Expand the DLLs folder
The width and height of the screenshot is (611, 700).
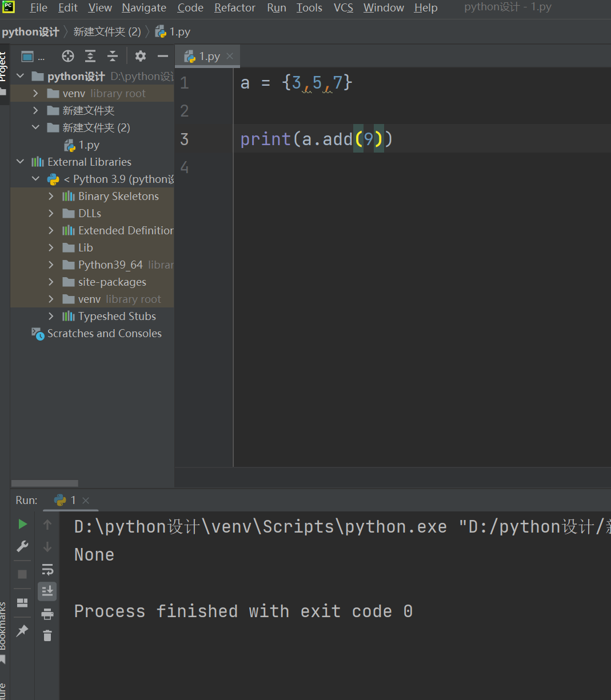click(51, 213)
